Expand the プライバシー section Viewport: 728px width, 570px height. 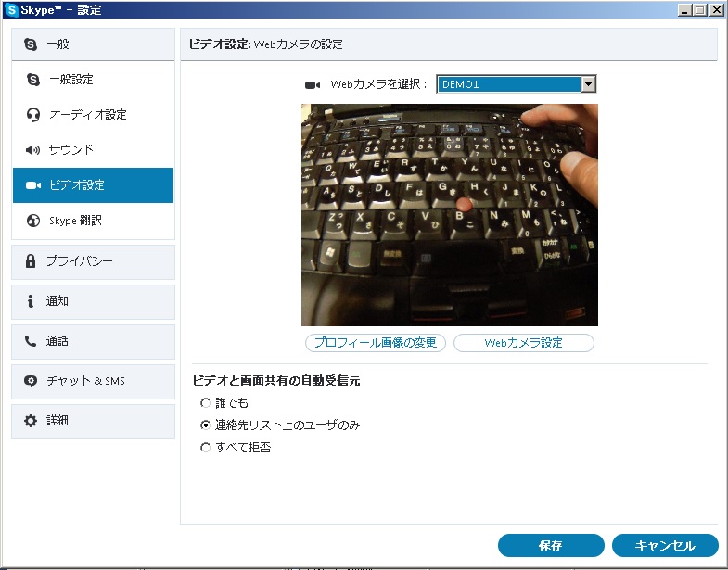(93, 262)
